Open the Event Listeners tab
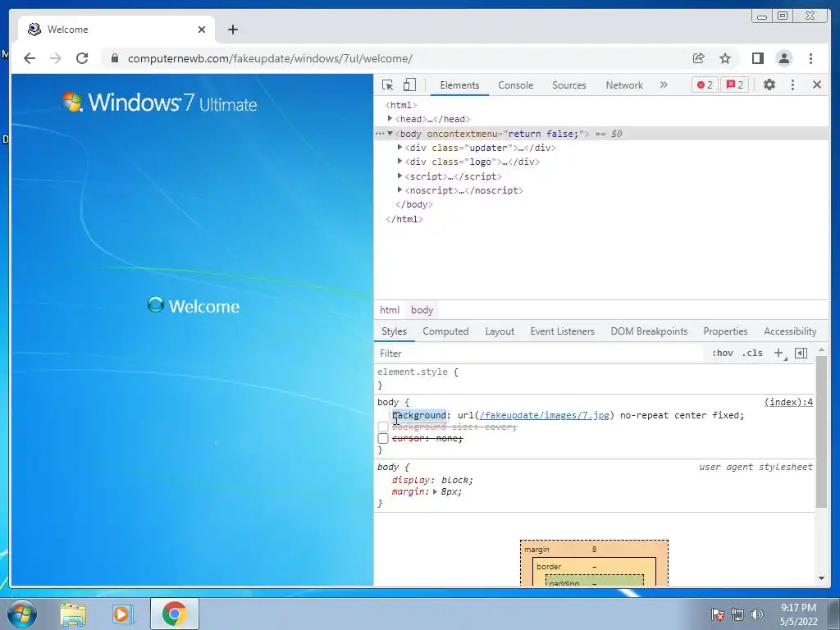Viewport: 840px width, 630px height. [x=562, y=331]
